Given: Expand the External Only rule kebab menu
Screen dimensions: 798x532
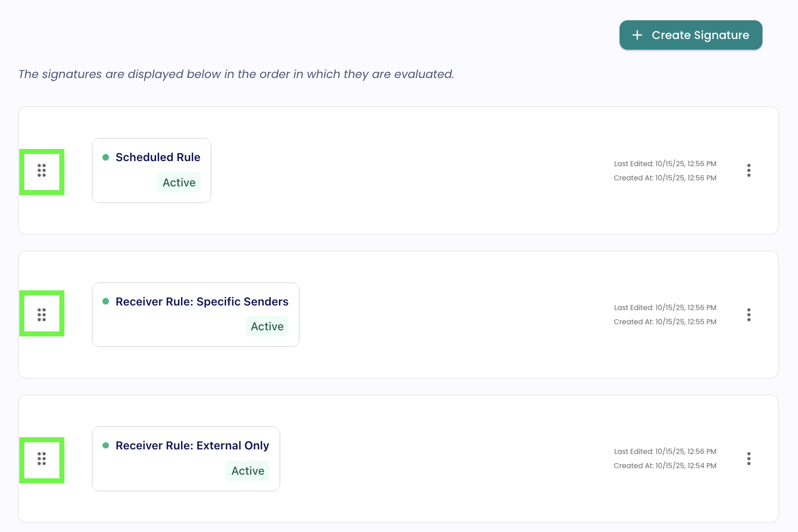Looking at the screenshot, I should click(x=748, y=459).
